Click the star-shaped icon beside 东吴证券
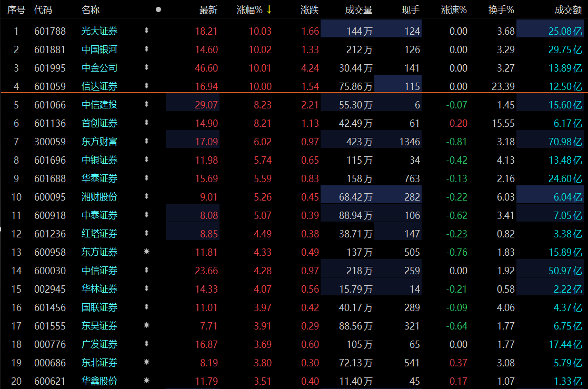 click(x=146, y=325)
